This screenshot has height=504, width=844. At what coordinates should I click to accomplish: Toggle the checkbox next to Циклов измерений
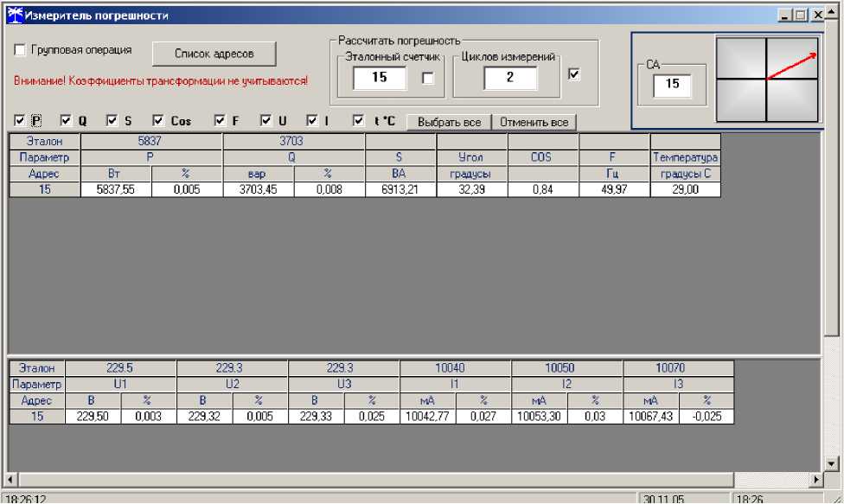(574, 74)
